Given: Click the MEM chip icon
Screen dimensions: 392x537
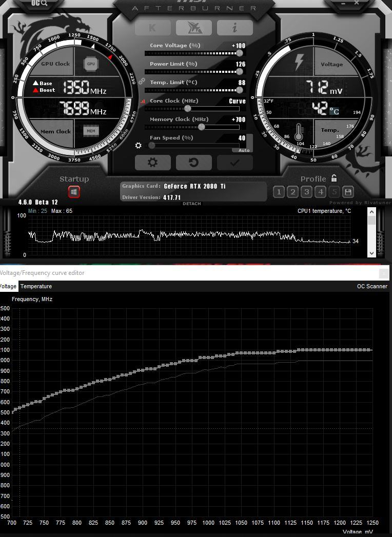Looking at the screenshot, I should 91,131.
